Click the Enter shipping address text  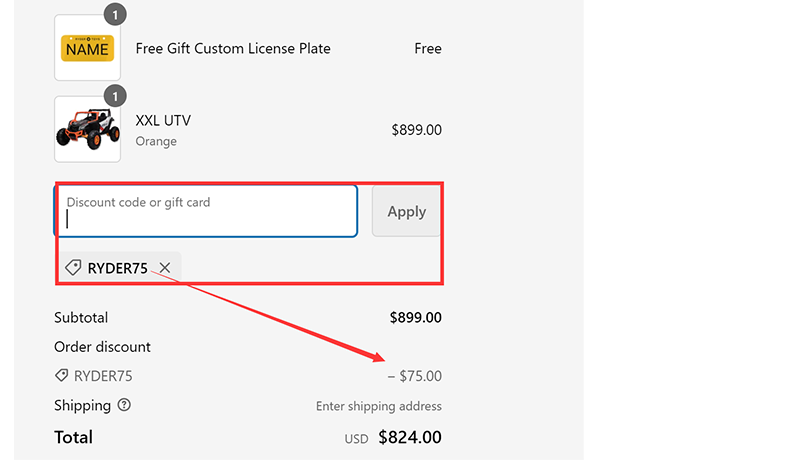point(378,406)
